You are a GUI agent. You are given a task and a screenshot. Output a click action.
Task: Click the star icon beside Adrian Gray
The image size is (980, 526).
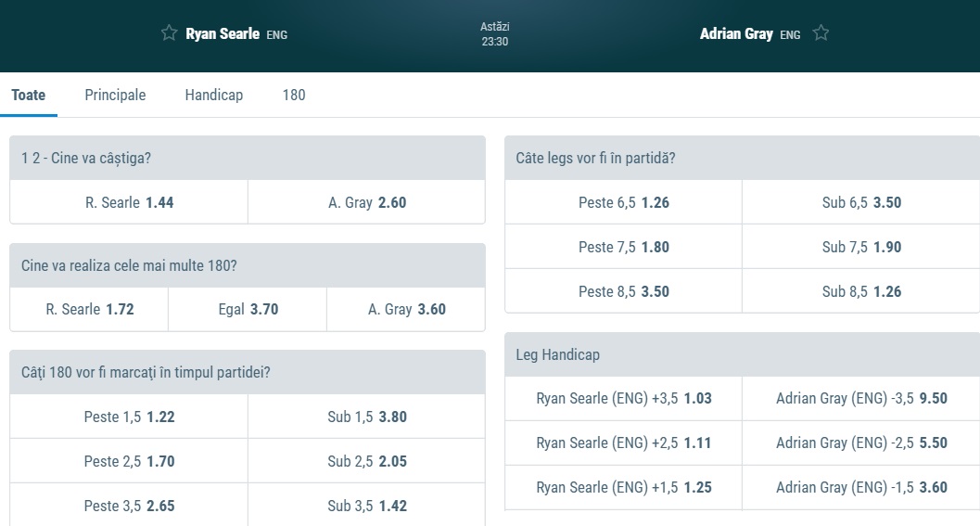[821, 33]
